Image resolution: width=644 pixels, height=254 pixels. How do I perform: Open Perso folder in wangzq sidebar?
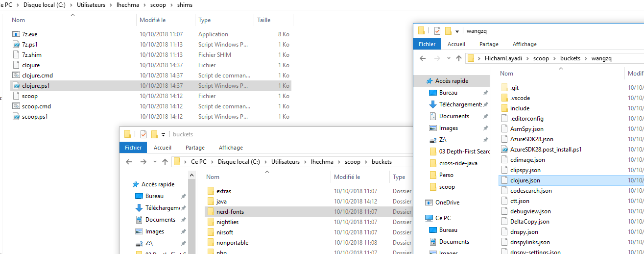[446, 175]
